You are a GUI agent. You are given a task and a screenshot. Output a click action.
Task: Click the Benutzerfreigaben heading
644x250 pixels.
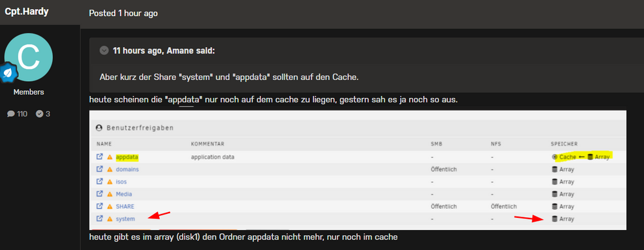click(x=140, y=128)
